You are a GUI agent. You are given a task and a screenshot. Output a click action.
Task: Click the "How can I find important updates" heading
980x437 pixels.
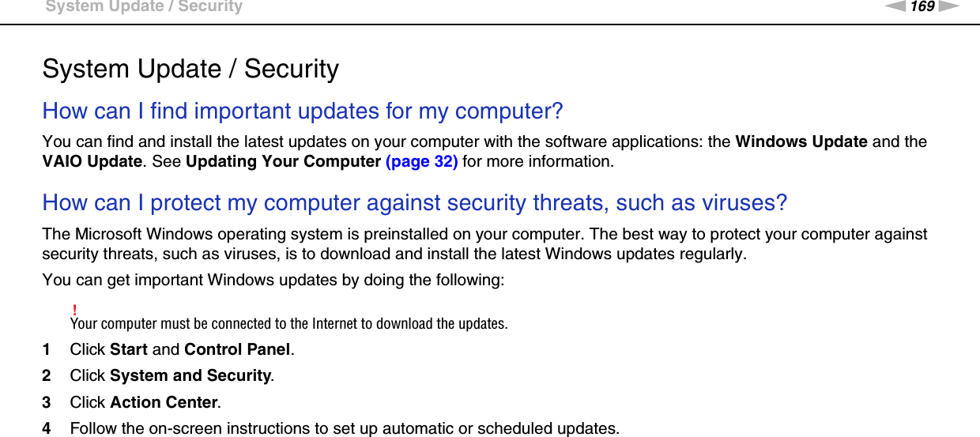pyautogui.click(x=303, y=111)
